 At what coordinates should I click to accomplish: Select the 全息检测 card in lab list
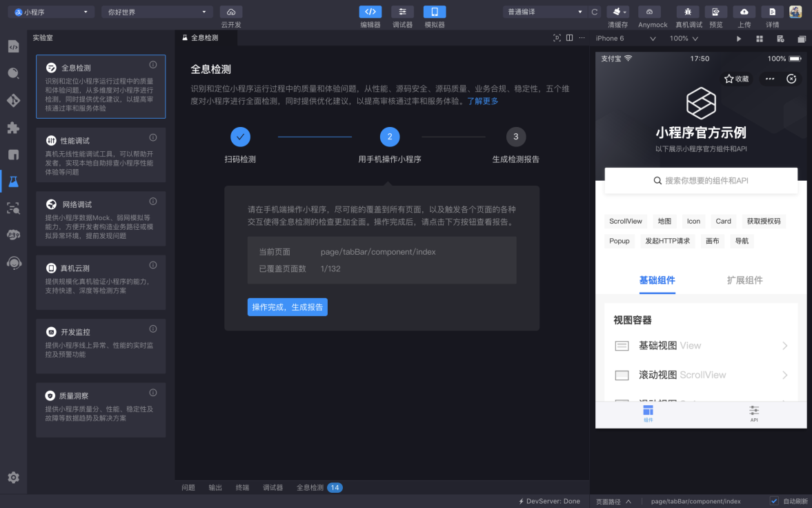pyautogui.click(x=101, y=86)
